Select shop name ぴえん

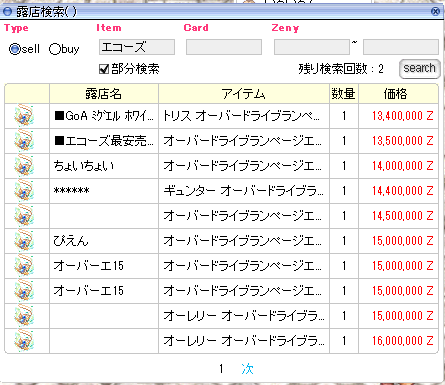pyautogui.click(x=71, y=241)
